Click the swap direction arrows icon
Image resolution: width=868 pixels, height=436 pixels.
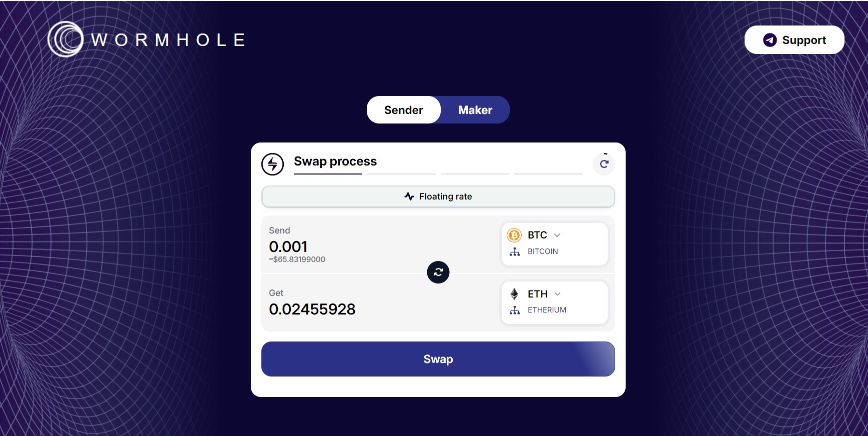438,272
